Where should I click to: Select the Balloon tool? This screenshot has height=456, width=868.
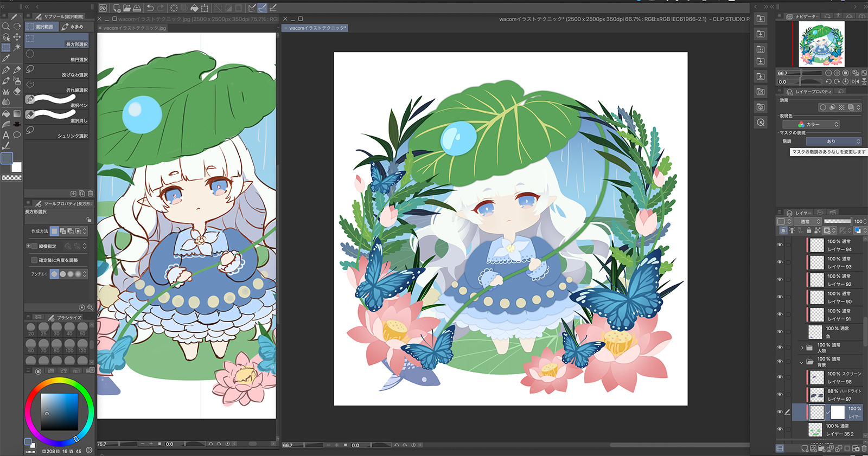[x=17, y=135]
